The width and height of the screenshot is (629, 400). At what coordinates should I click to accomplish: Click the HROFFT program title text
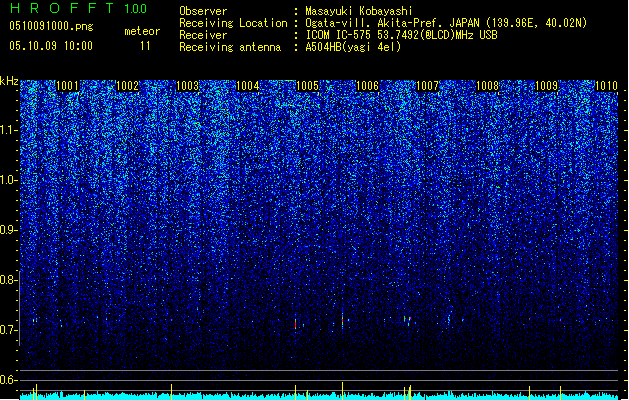pos(61,8)
